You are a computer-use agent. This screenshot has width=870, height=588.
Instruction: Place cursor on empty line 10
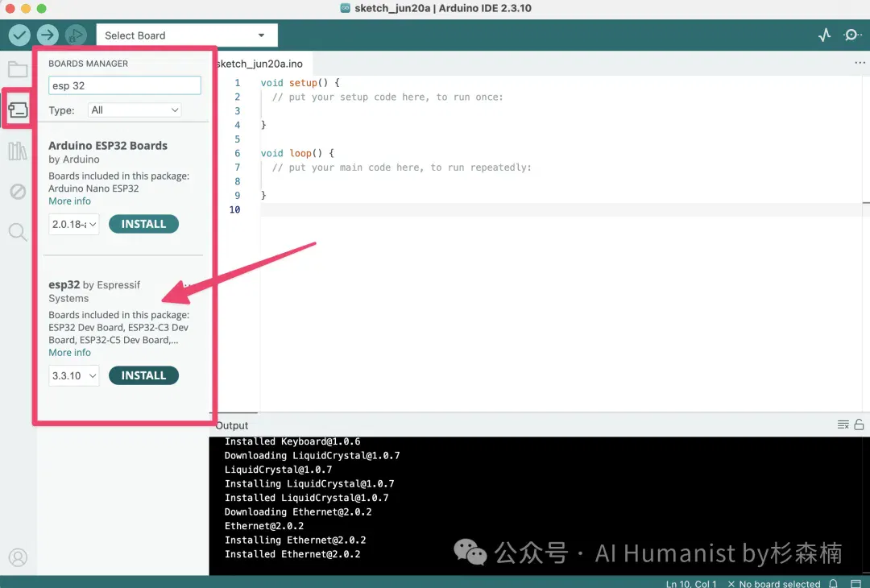tap(561, 209)
